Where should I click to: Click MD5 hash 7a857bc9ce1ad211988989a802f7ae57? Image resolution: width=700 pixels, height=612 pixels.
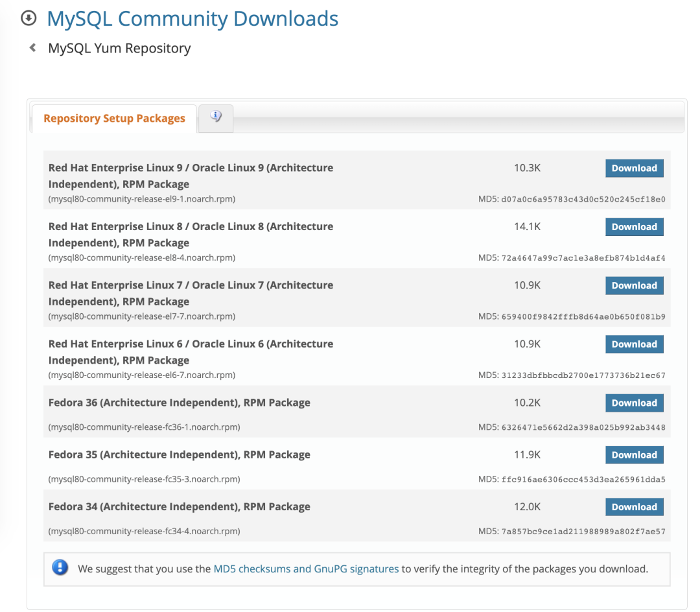[x=583, y=532]
